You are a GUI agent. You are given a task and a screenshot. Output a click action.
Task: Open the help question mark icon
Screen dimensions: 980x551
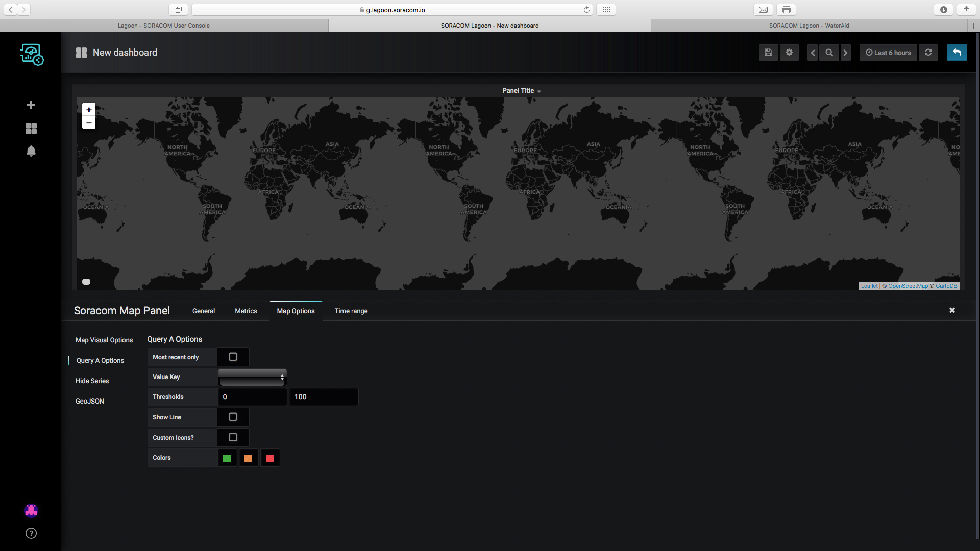[31, 533]
